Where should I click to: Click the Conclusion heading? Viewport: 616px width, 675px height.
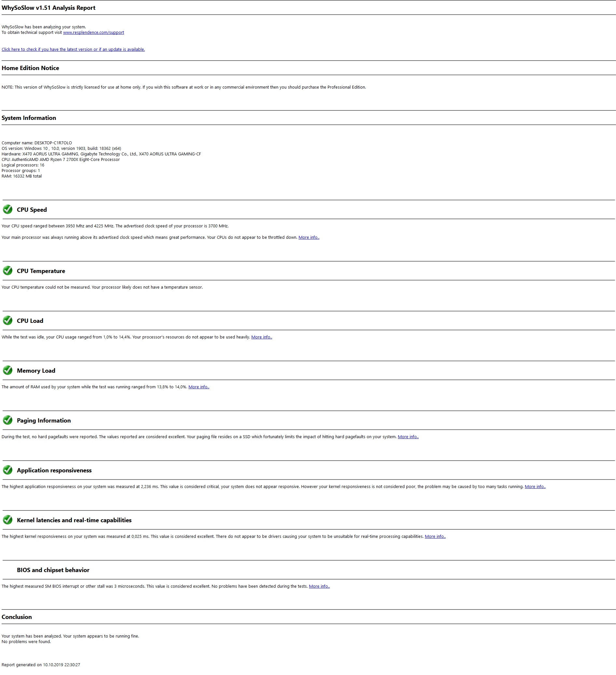pyautogui.click(x=17, y=617)
